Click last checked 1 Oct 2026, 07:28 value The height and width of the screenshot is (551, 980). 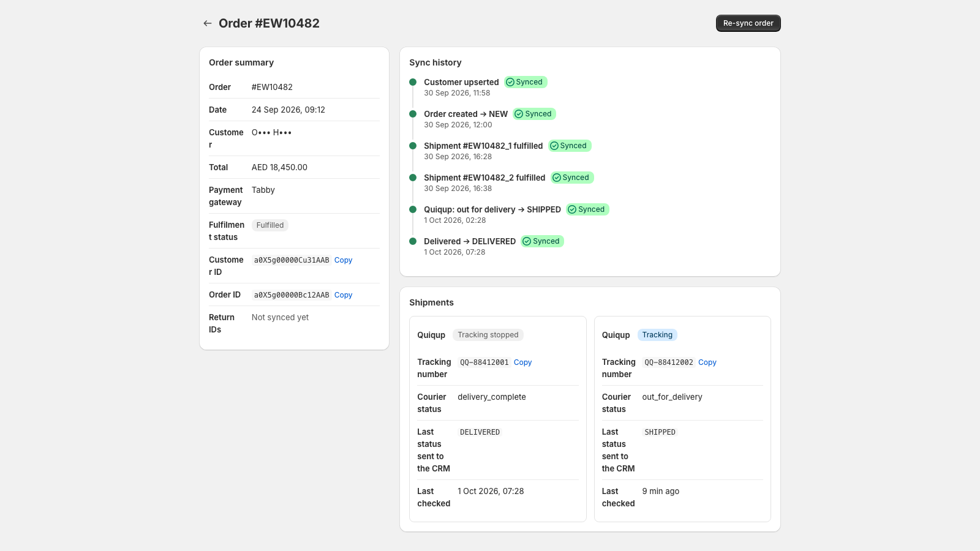point(491,491)
